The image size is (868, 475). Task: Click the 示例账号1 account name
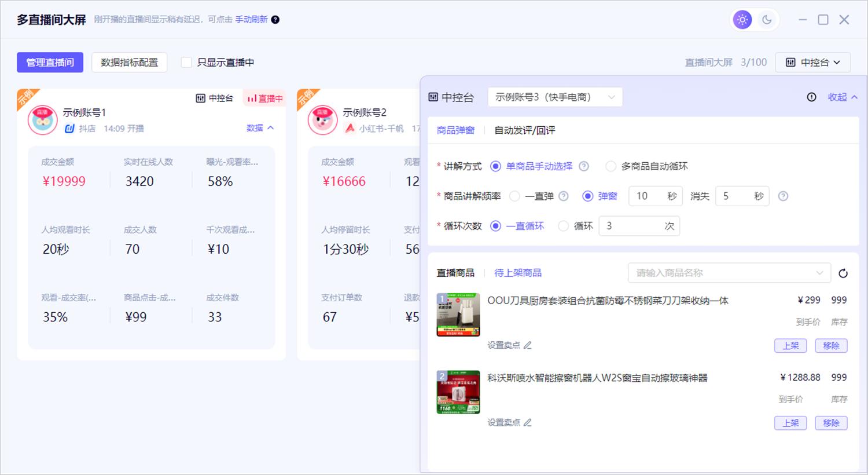pos(84,112)
